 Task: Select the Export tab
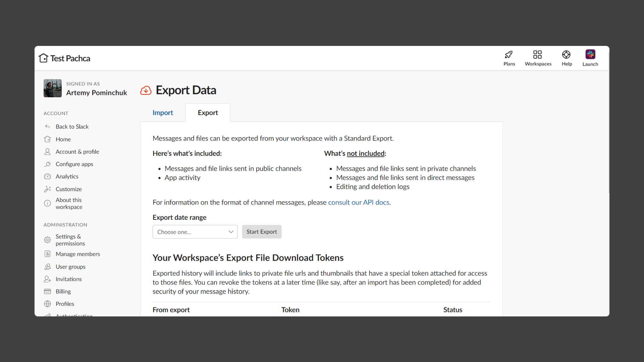pyautogui.click(x=208, y=113)
